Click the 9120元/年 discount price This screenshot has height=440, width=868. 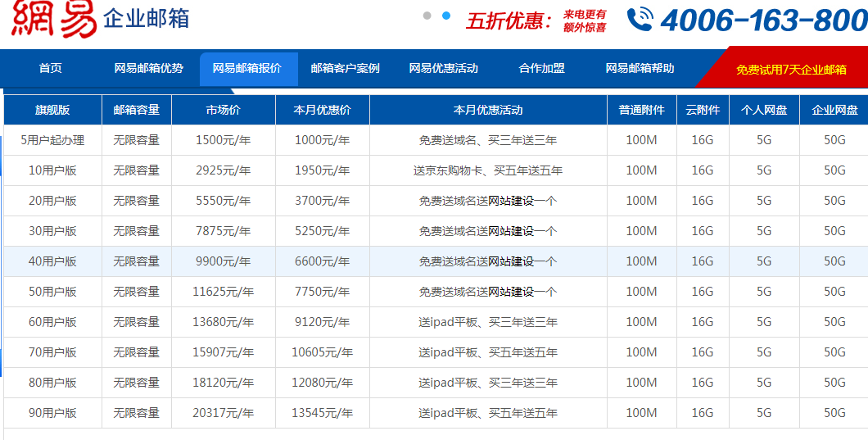point(322,322)
